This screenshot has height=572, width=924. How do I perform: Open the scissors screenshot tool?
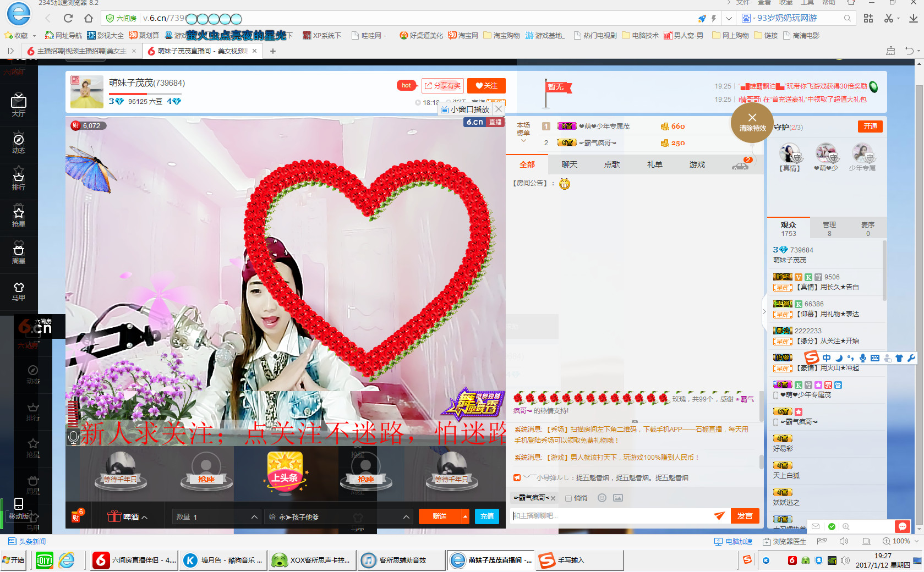pyautogui.click(x=888, y=18)
